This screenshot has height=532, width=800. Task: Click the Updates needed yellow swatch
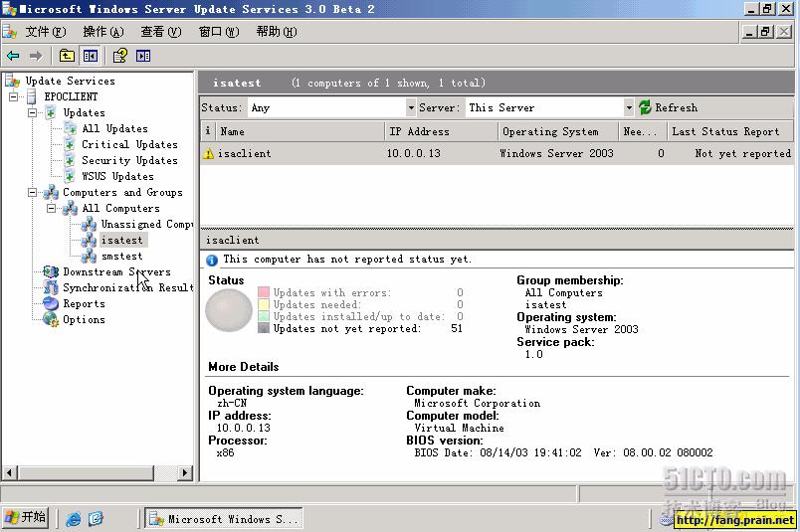coord(264,304)
